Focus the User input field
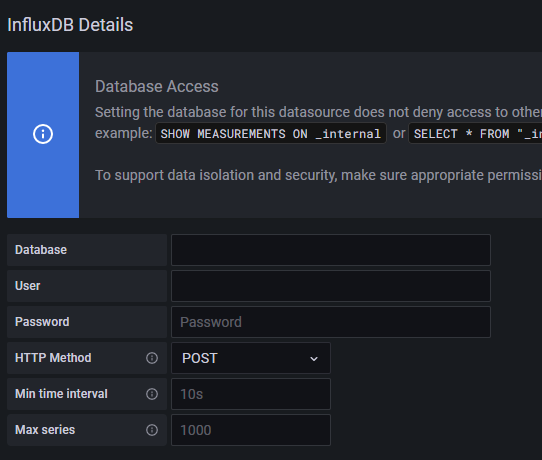Viewport: 542px width, 460px height. pyautogui.click(x=331, y=286)
